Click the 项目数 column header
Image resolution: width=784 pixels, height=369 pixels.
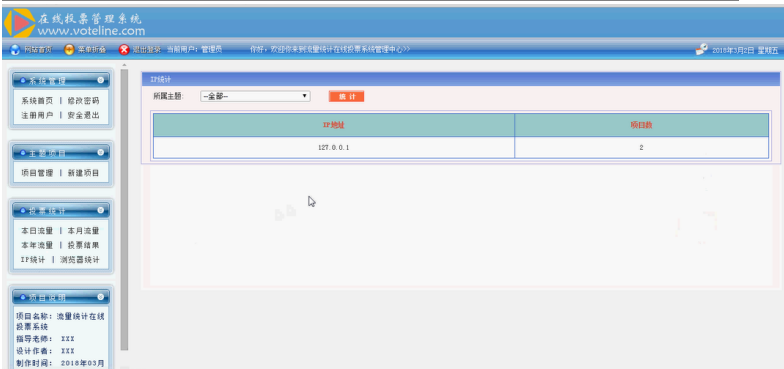click(x=642, y=125)
